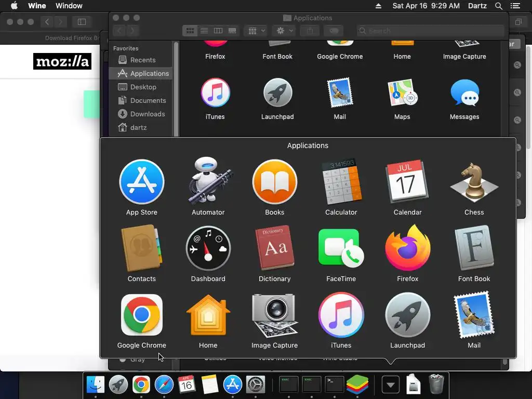
Task: Open the Wine menu
Action: click(37, 6)
